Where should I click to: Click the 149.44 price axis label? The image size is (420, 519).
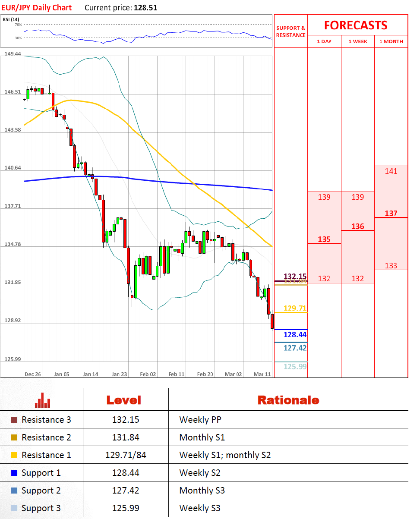[13, 53]
